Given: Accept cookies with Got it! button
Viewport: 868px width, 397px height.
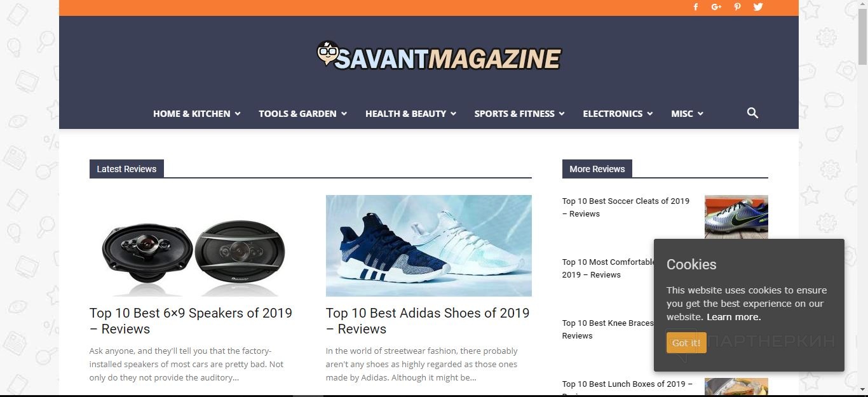Looking at the screenshot, I should tap(686, 343).
